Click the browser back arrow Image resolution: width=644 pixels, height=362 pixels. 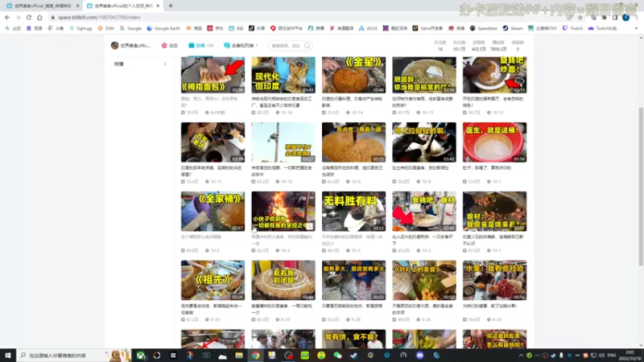point(7,18)
